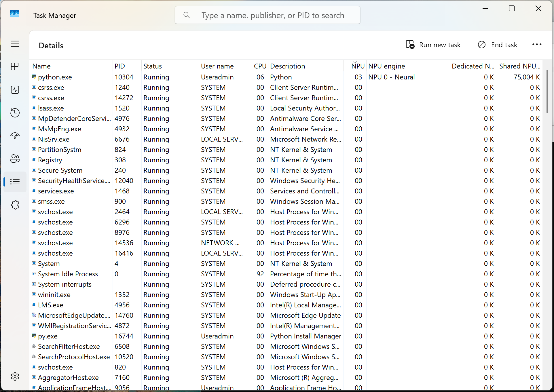Select the PartitionSystm row

coord(286,150)
